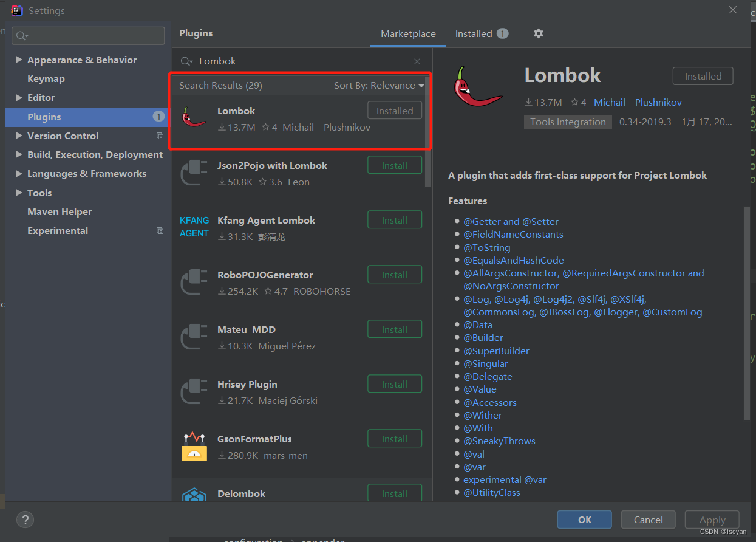This screenshot has width=756, height=542.
Task: Click the plugin search magnifier icon
Action: [x=186, y=61]
